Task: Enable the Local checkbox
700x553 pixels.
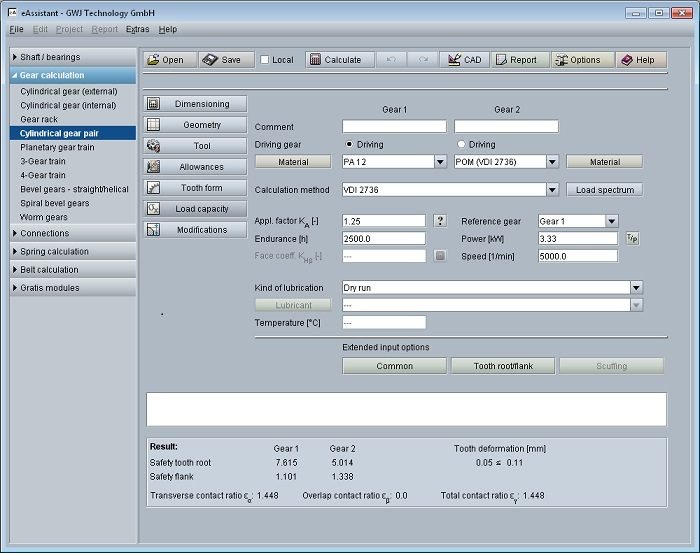Action: [x=265, y=60]
